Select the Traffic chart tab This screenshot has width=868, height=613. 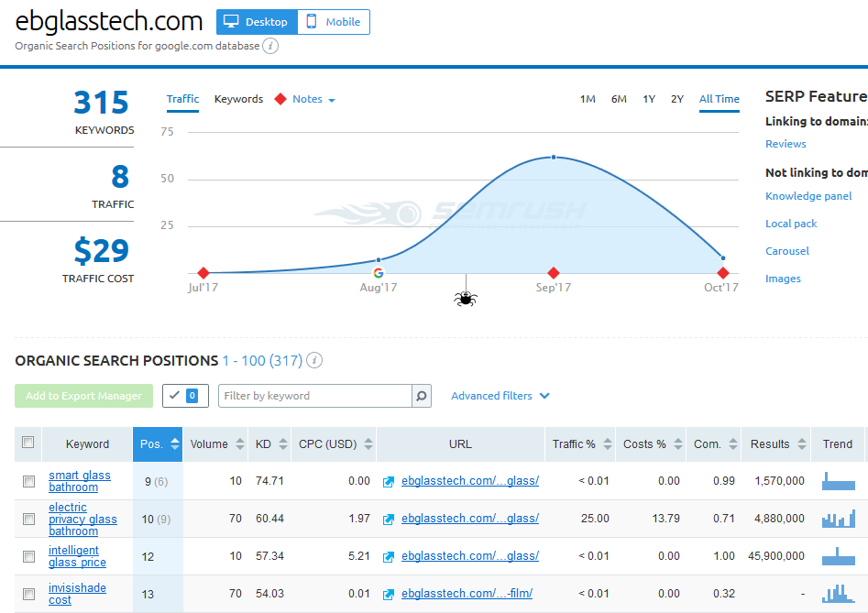pyautogui.click(x=182, y=99)
